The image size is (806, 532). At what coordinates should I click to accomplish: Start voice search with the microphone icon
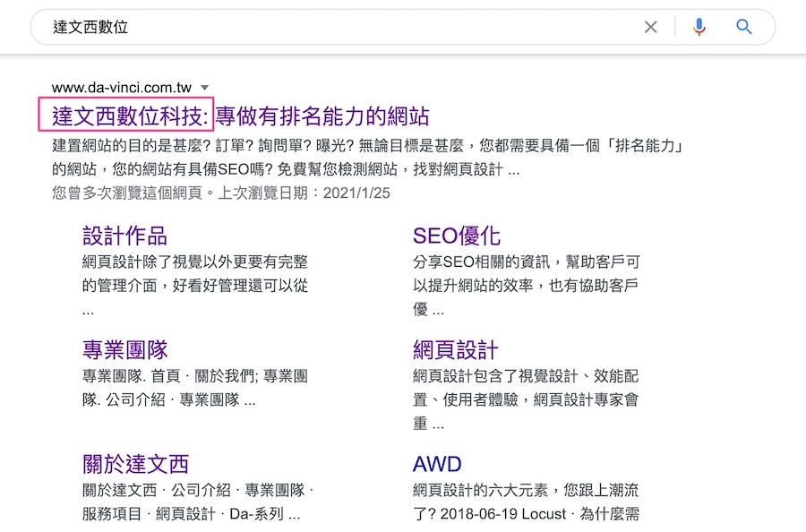699,27
